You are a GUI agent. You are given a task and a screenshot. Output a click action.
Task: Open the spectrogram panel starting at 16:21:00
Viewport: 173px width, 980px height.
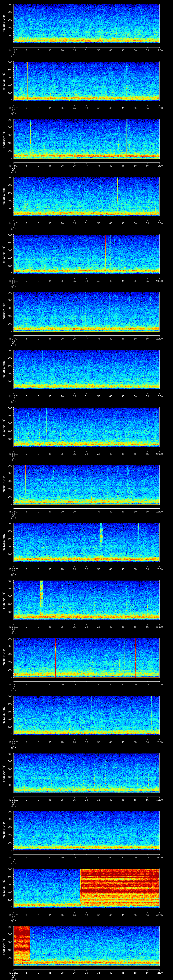click(86, 312)
